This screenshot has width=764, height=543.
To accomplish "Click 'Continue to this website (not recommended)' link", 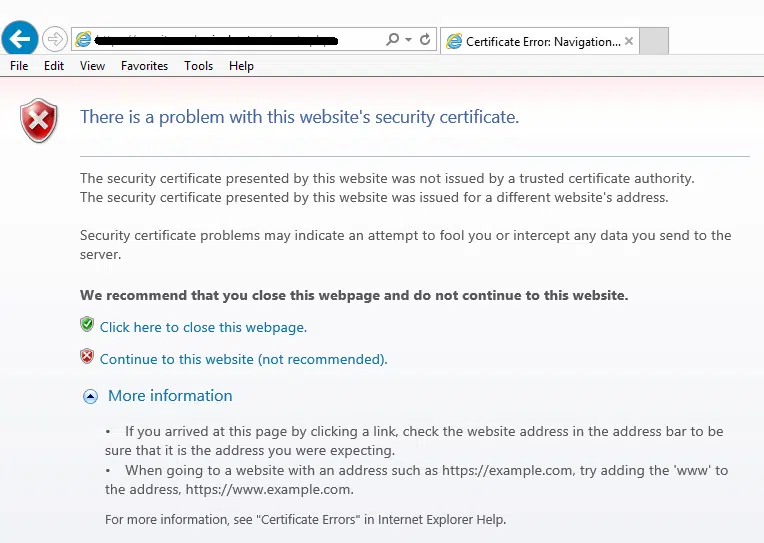I will 243,359.
